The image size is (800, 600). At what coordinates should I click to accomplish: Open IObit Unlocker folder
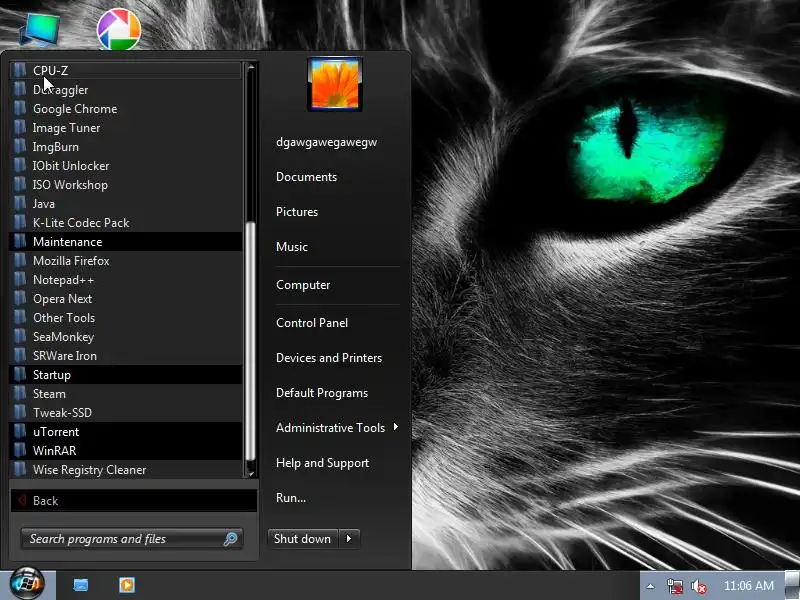click(x=126, y=166)
